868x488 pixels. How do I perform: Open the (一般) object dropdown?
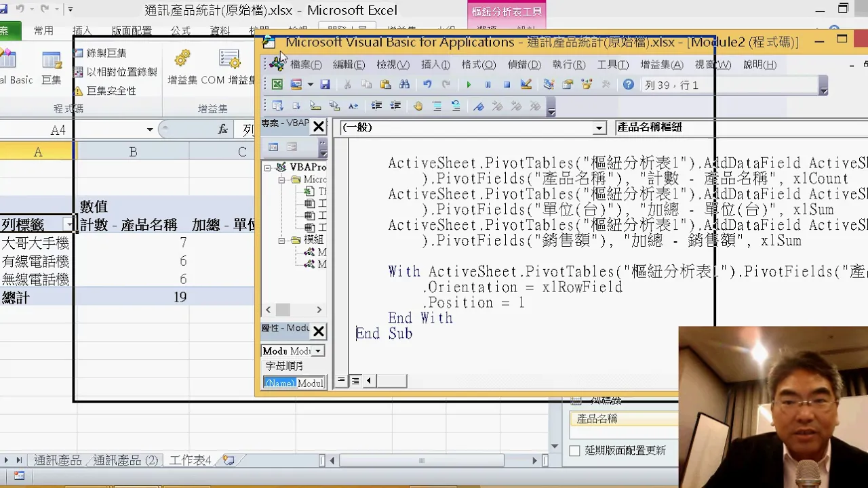coord(599,128)
